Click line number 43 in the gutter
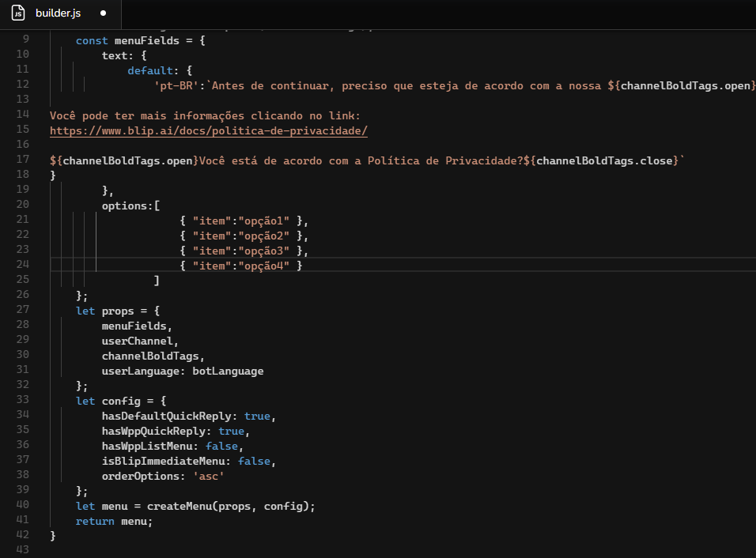Screen dimensions: 756x558 click(x=23, y=549)
